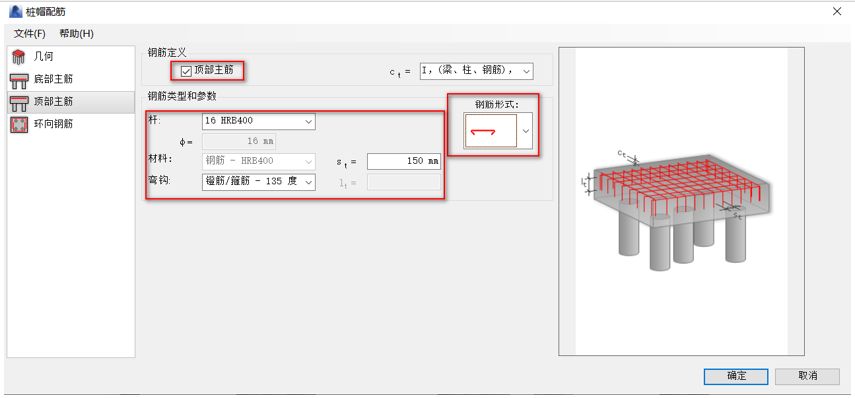Image resolution: width=855 pixels, height=398 pixels.
Task: Click the 确定 button
Action: tap(736, 376)
